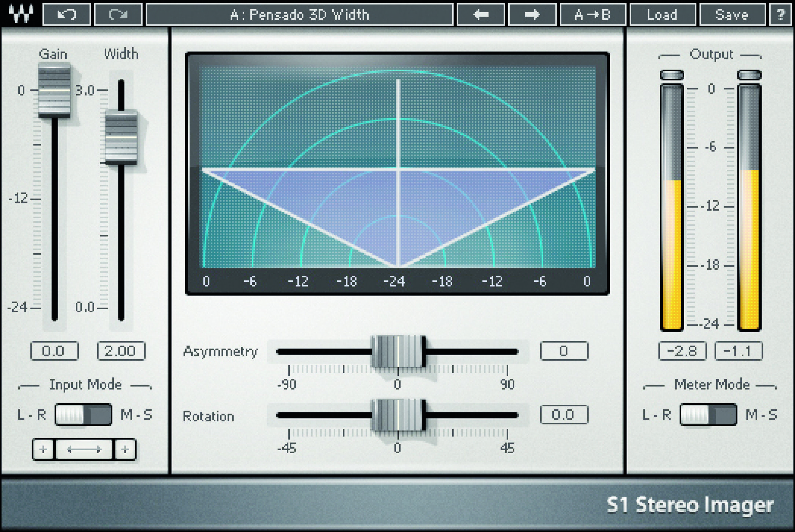Click left plus button under Input Mode
This screenshot has height=532, width=795.
click(x=43, y=450)
